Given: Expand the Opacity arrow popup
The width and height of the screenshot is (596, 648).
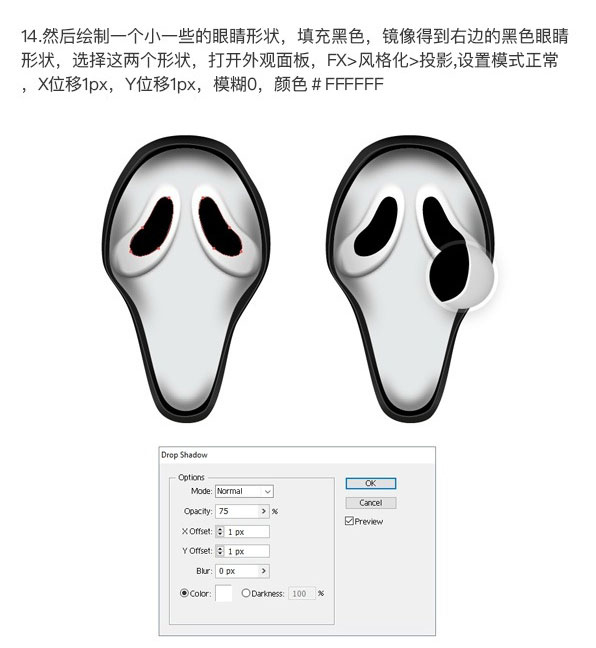Looking at the screenshot, I should coord(264,511).
